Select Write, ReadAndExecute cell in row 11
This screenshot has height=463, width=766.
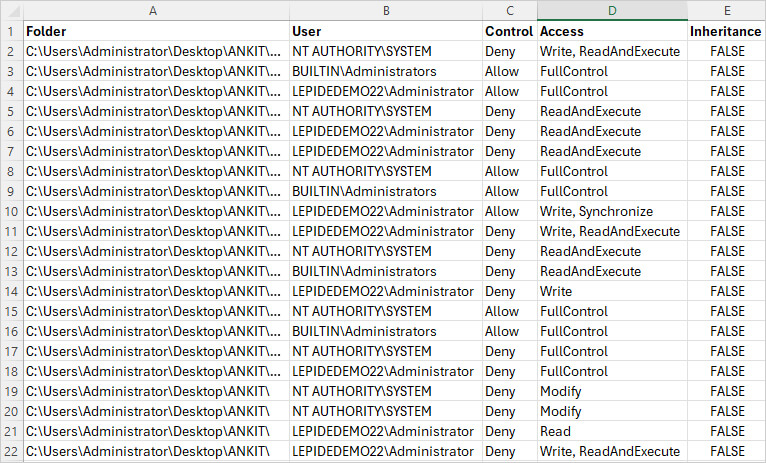tap(612, 232)
